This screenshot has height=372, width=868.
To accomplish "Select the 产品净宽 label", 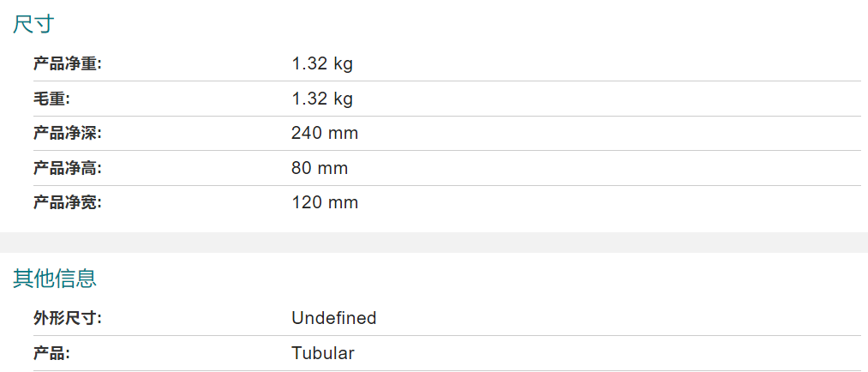I will (68, 202).
